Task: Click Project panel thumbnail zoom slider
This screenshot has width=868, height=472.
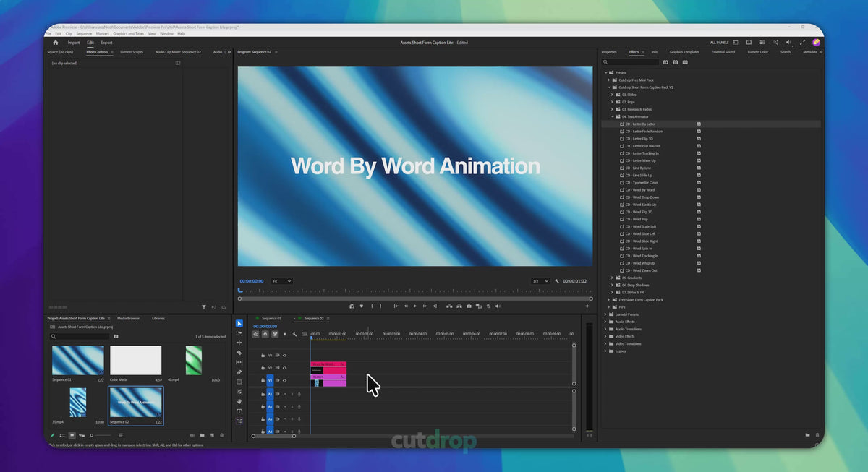Action: (101, 435)
